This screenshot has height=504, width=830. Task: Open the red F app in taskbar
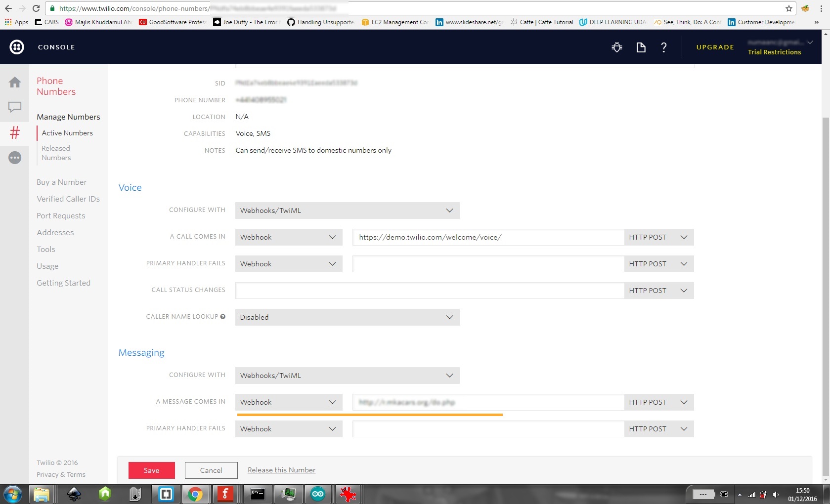(225, 494)
